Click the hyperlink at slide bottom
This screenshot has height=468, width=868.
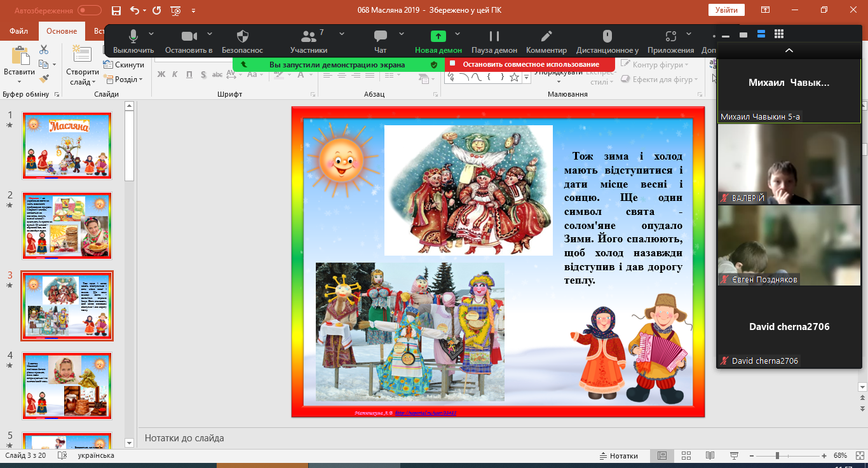426,413
